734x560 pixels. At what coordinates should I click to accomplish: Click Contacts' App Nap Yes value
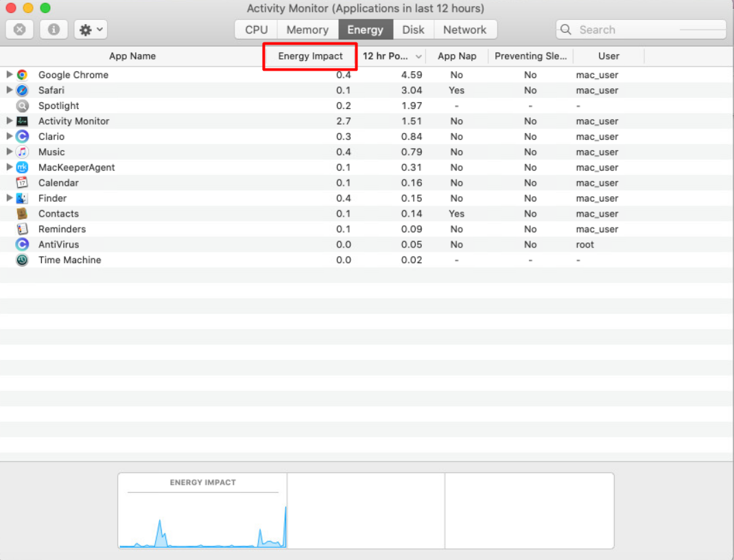[456, 214]
